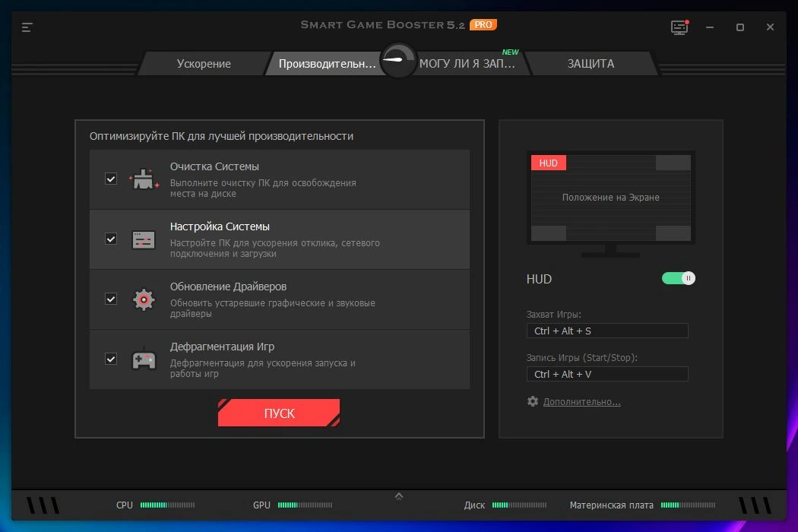Maximize the Smart Game Booster window

click(x=740, y=27)
